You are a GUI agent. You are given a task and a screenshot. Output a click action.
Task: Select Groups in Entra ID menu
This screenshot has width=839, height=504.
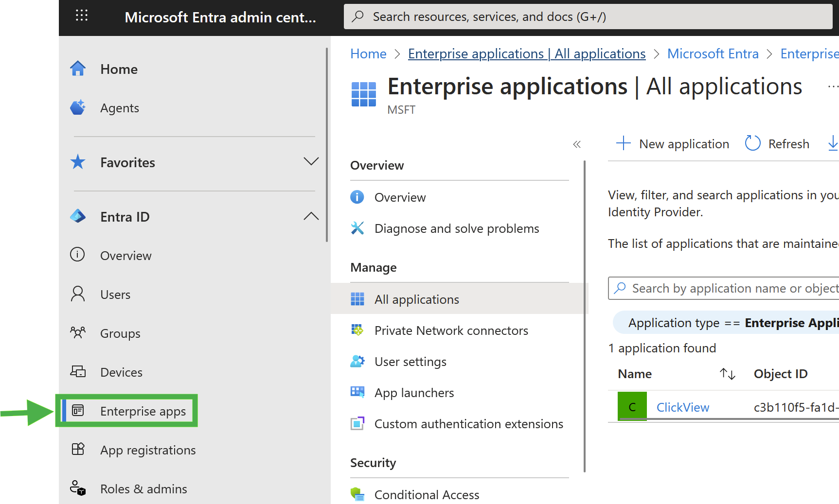[x=120, y=333]
